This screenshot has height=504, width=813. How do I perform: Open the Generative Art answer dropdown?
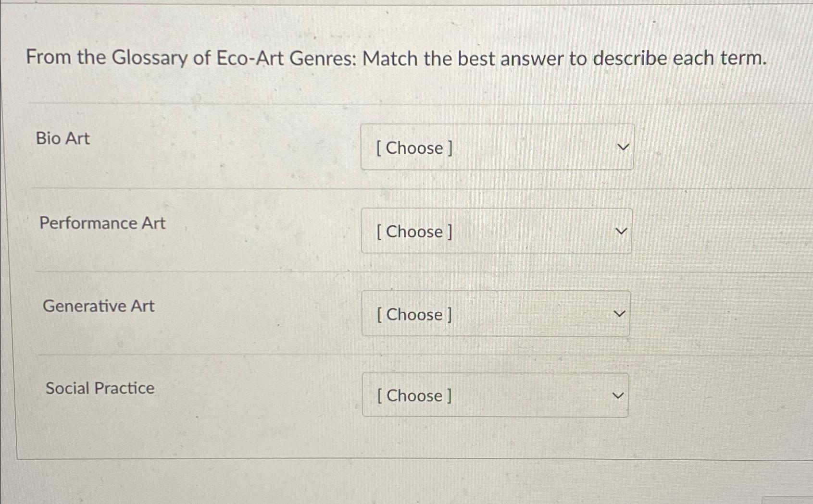point(496,314)
